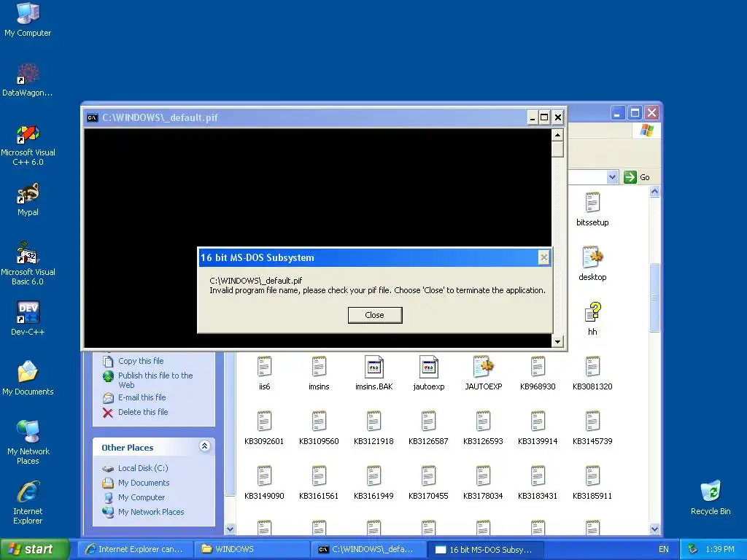Launch Mypal browser desktop icon

pyautogui.click(x=28, y=200)
